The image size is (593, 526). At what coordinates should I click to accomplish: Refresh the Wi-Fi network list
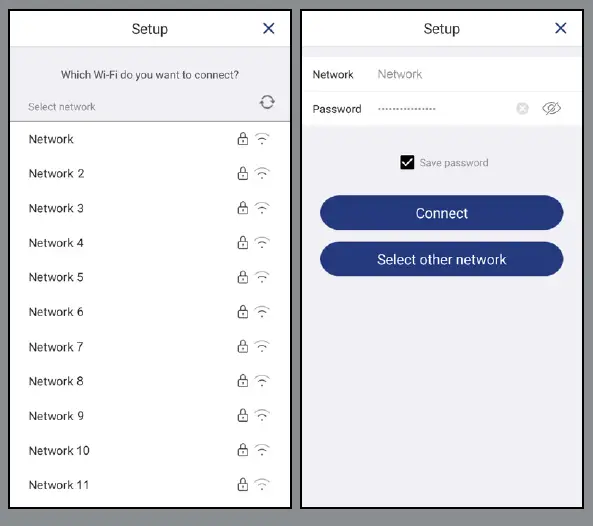267,102
